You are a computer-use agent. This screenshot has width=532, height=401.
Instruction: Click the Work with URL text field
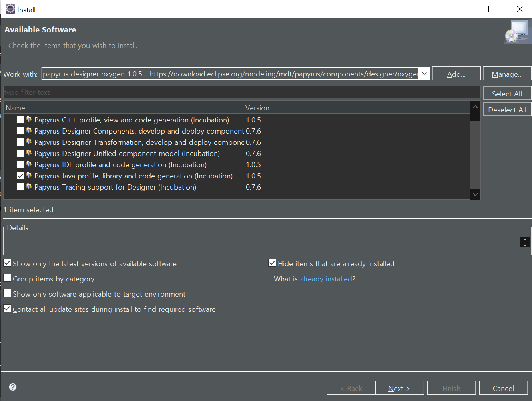(230, 74)
